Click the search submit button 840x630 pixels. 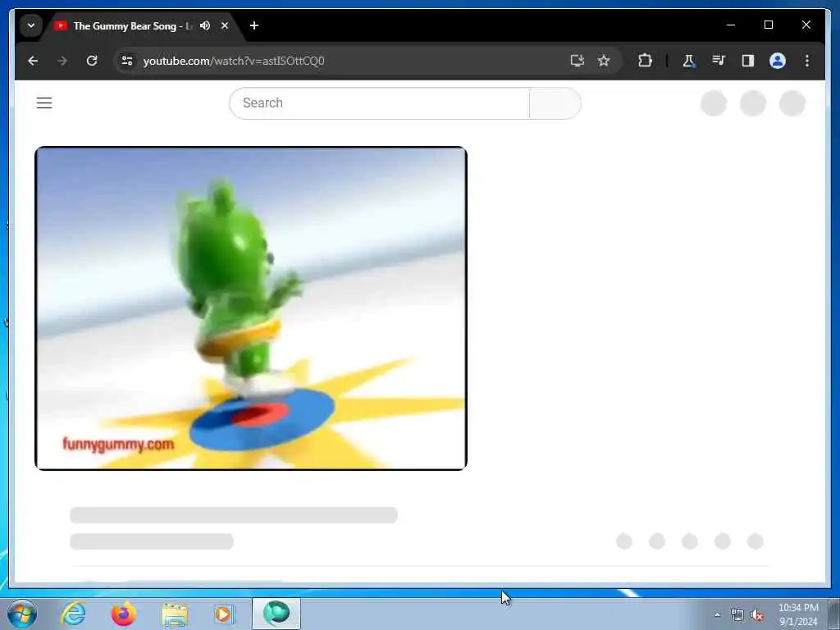(555, 103)
